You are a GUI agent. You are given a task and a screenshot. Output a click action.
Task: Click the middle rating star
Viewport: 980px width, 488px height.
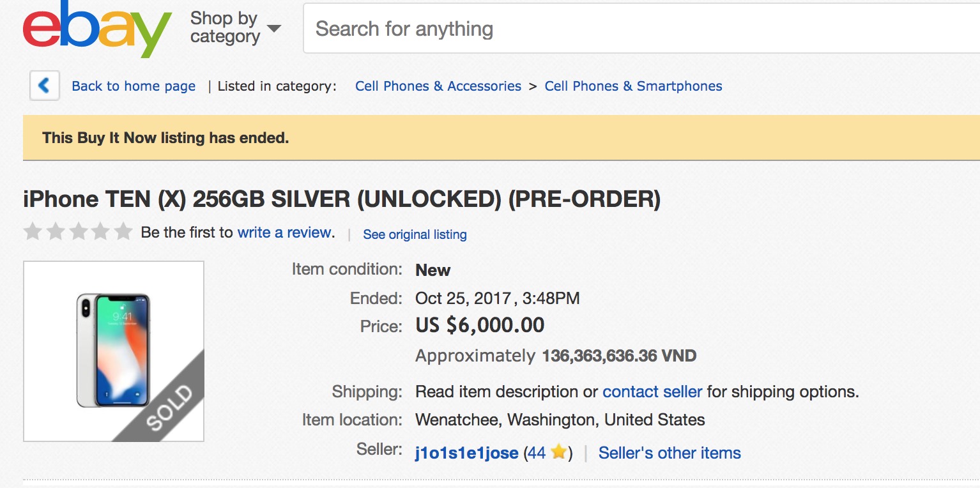[x=78, y=232]
